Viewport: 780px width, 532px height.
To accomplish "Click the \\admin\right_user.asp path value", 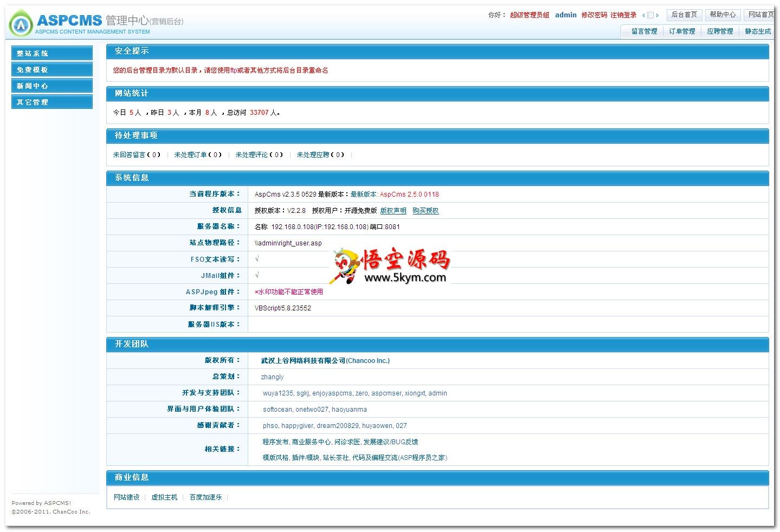I will (x=288, y=243).
